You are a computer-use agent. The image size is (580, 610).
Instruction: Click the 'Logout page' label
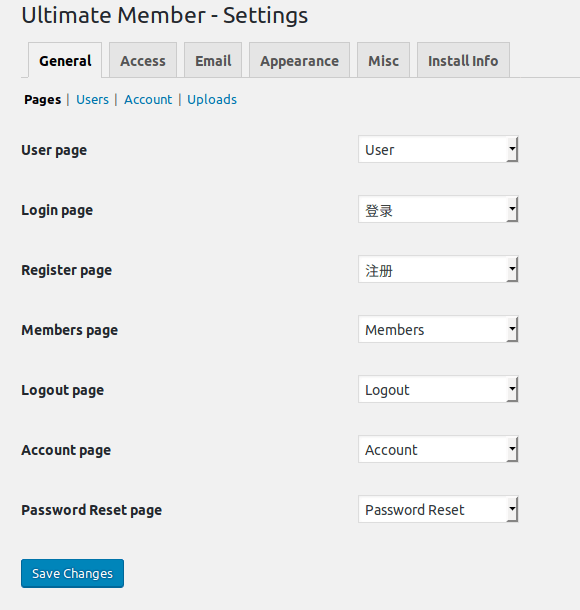tap(63, 390)
